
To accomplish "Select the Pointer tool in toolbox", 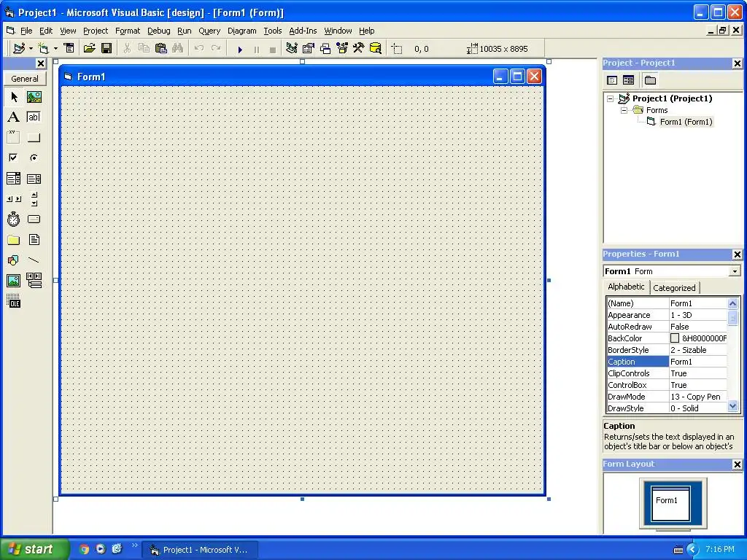I will pyautogui.click(x=14, y=97).
